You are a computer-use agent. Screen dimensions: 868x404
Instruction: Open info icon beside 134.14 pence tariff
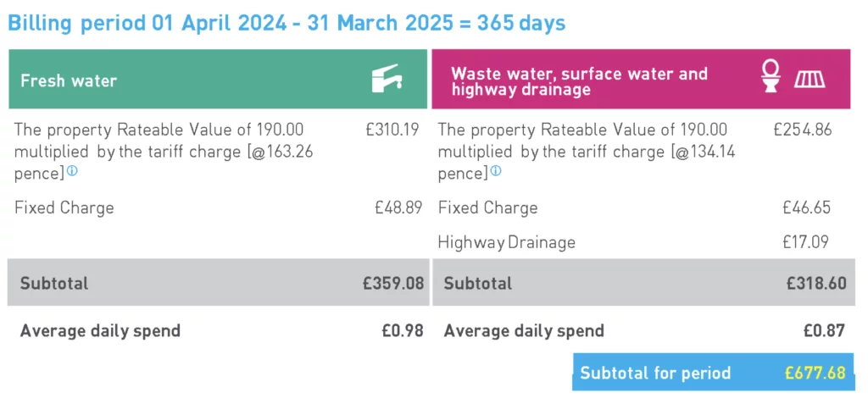click(x=496, y=172)
